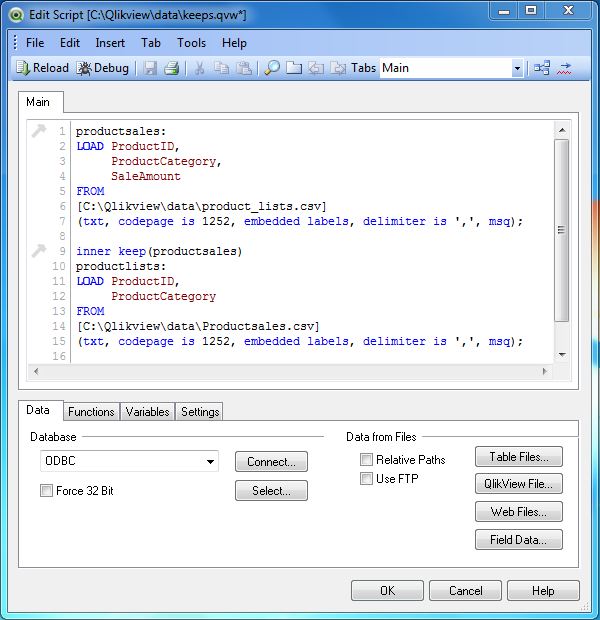Add a new tab using the folder icon
600x620 pixels.
(x=294, y=68)
